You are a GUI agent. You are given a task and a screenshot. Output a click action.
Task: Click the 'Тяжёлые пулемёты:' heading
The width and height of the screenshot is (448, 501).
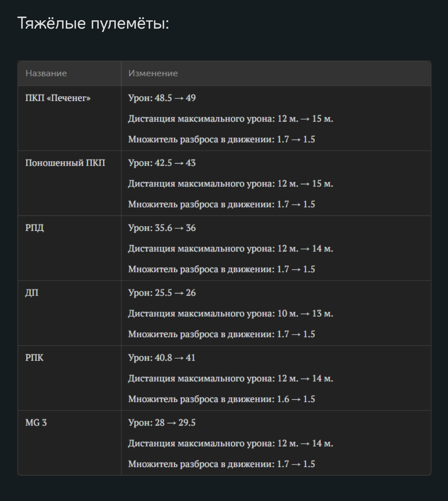coord(93,24)
